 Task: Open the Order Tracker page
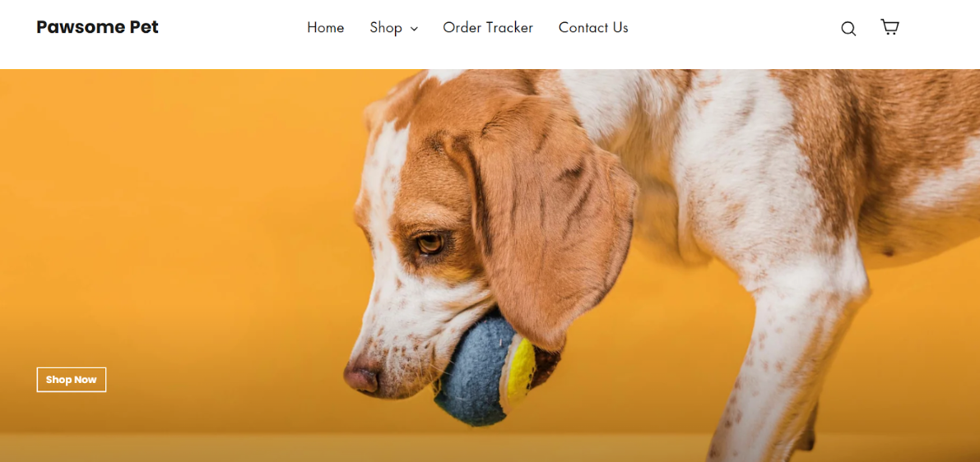488,27
